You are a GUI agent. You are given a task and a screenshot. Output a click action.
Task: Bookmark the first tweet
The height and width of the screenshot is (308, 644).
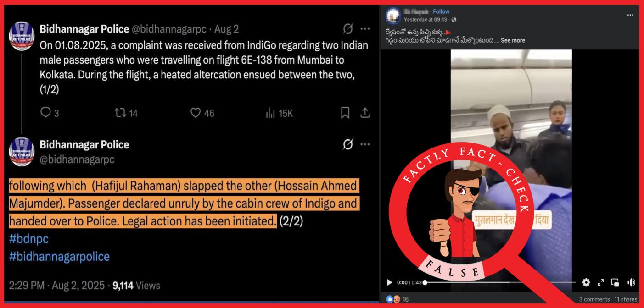click(345, 112)
